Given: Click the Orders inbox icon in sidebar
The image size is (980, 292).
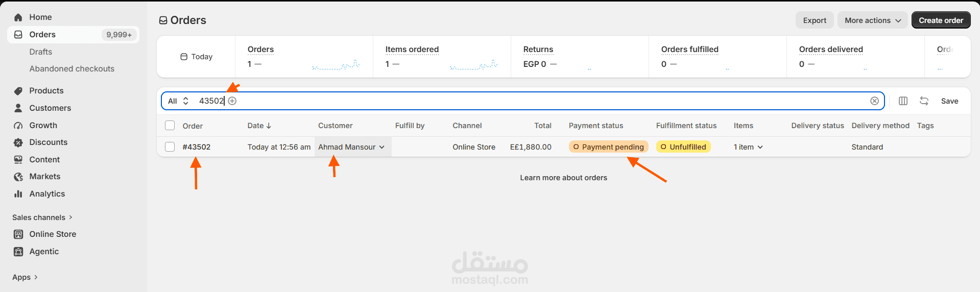Looking at the screenshot, I should coord(18,35).
